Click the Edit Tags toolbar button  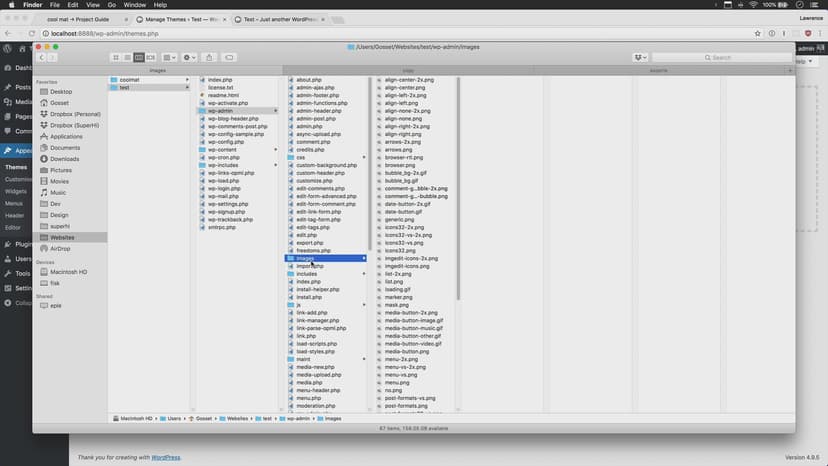point(230,57)
